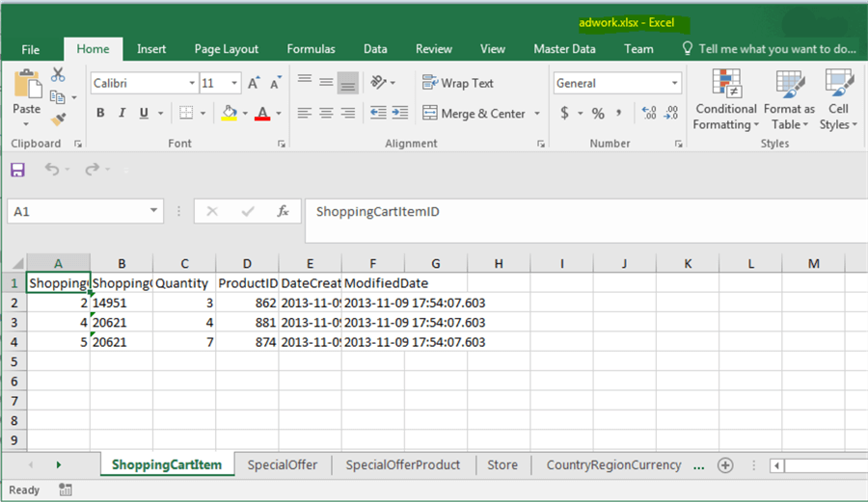Expand the font color dropdown arrow
This screenshot has width=868, height=502.
click(x=279, y=114)
